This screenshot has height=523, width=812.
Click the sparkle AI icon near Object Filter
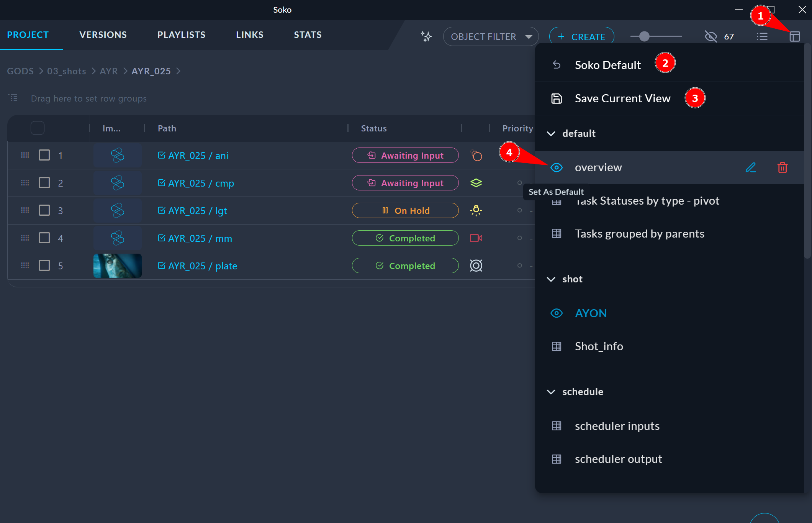point(426,36)
